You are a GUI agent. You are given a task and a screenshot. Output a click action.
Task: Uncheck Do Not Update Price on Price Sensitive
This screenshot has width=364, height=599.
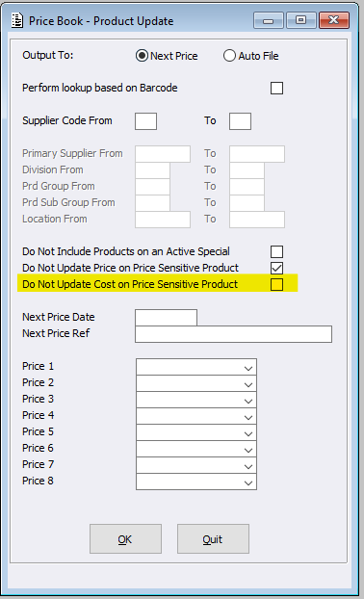[277, 268]
